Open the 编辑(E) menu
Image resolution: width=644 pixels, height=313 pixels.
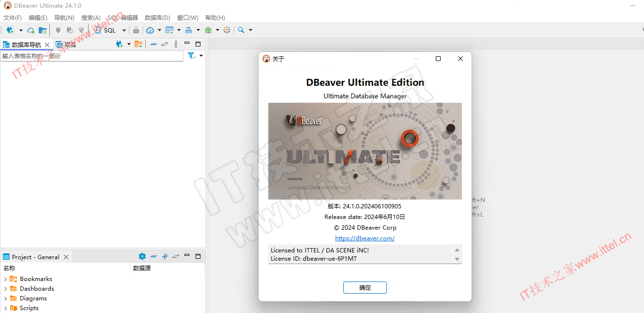38,17
